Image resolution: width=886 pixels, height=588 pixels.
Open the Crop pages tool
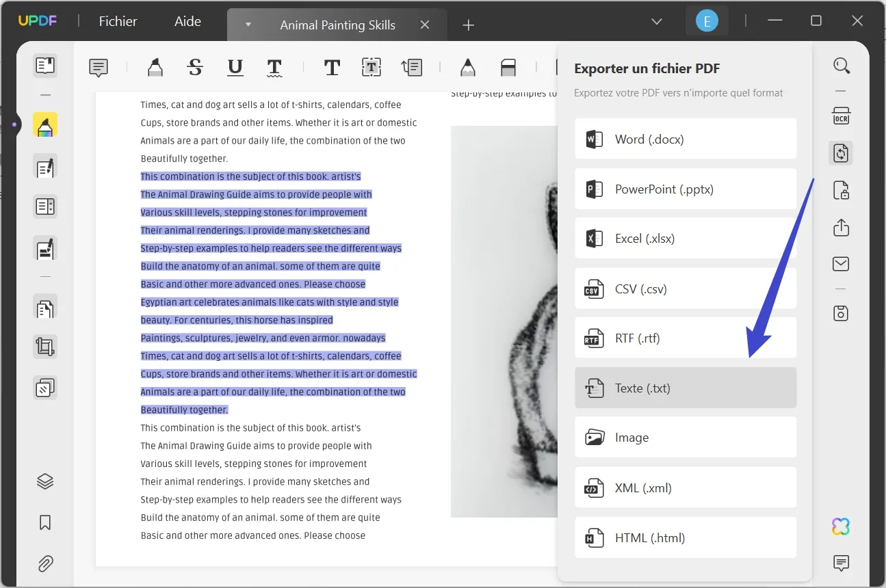click(44, 347)
